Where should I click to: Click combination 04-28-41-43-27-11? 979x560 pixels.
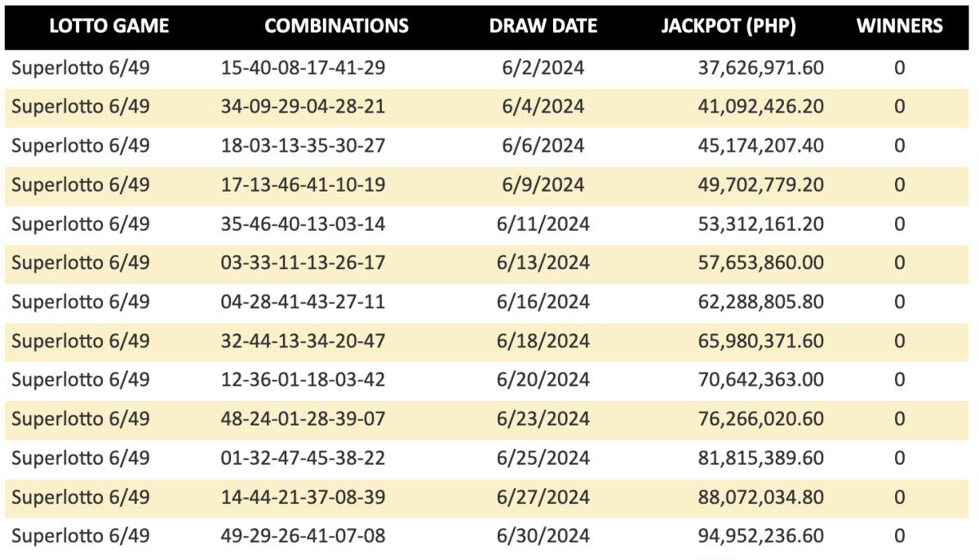tap(303, 302)
